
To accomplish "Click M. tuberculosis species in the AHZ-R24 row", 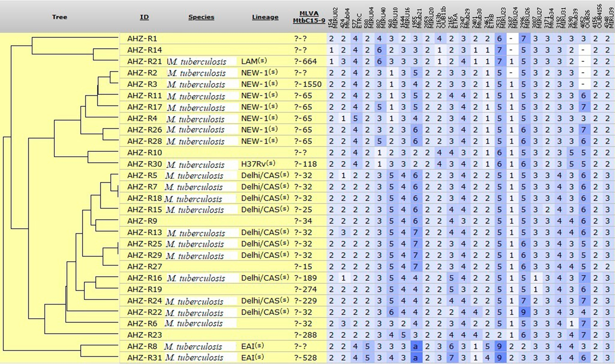I will click(x=194, y=301).
